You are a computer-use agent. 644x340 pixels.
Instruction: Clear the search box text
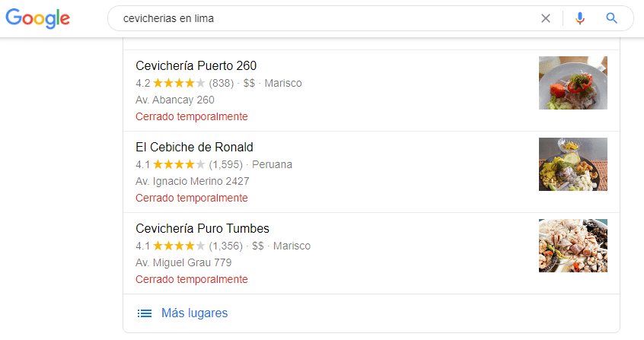(x=545, y=19)
